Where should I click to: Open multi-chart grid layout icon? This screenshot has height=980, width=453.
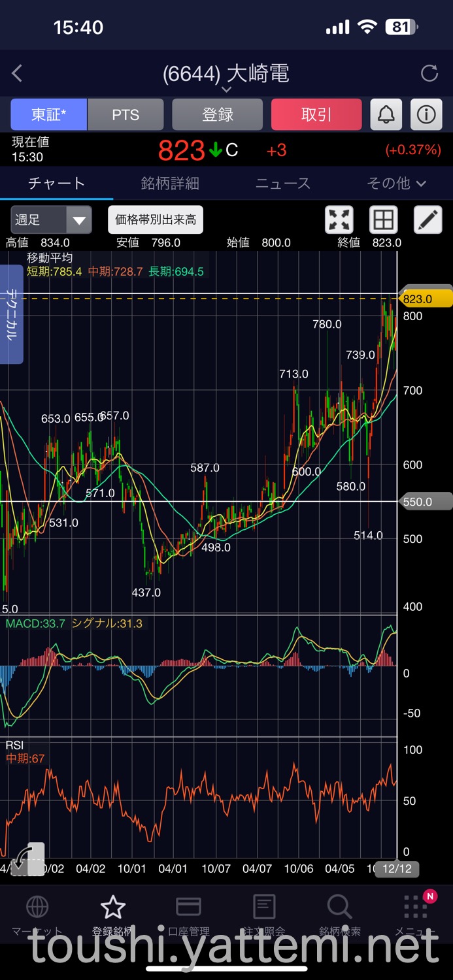383,220
